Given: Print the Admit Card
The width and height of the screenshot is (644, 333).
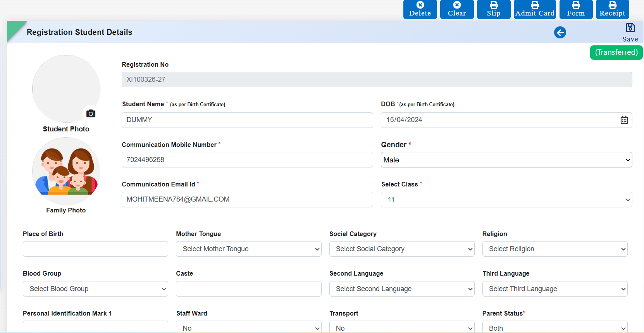Looking at the screenshot, I should pos(535,9).
